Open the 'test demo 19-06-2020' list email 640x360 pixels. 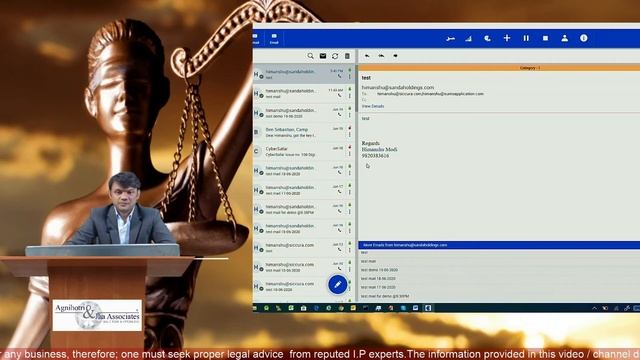tap(304, 113)
